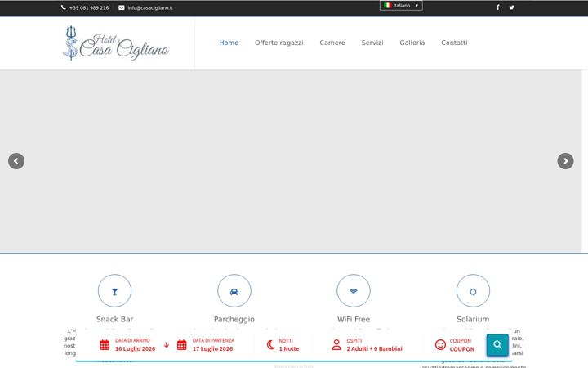
Task: Start booking search with magnifier button
Action: pyautogui.click(x=497, y=345)
